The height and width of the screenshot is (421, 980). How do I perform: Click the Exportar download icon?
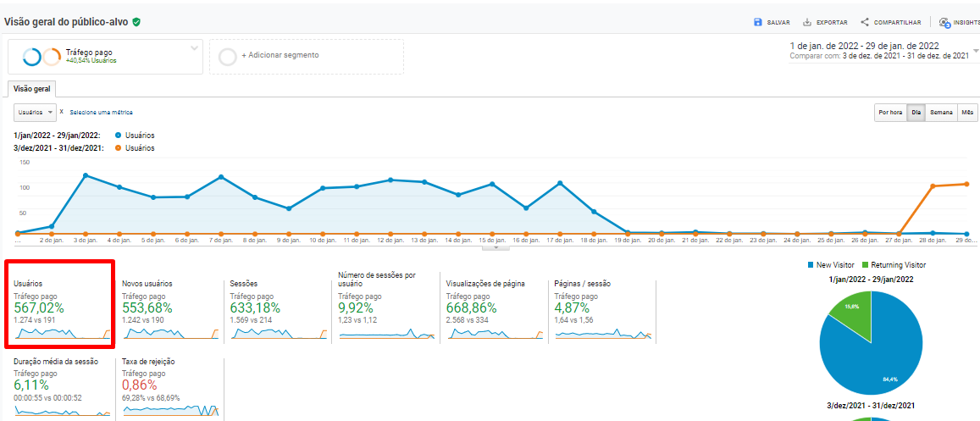click(x=807, y=22)
